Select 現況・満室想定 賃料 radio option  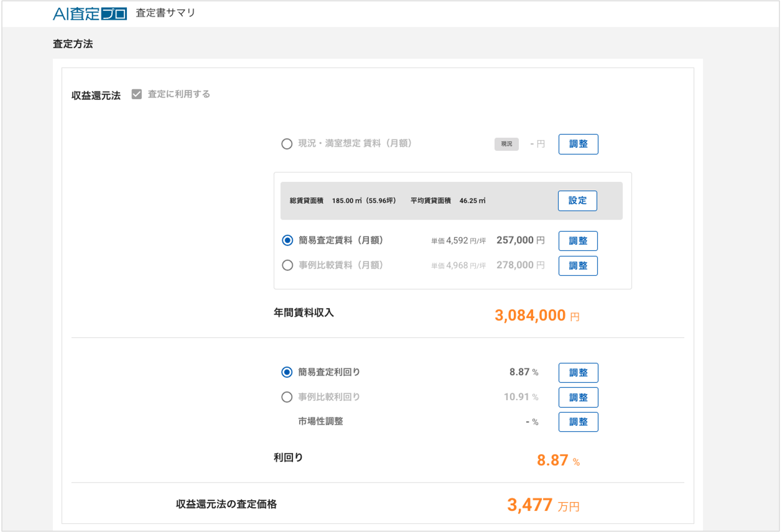click(x=287, y=144)
